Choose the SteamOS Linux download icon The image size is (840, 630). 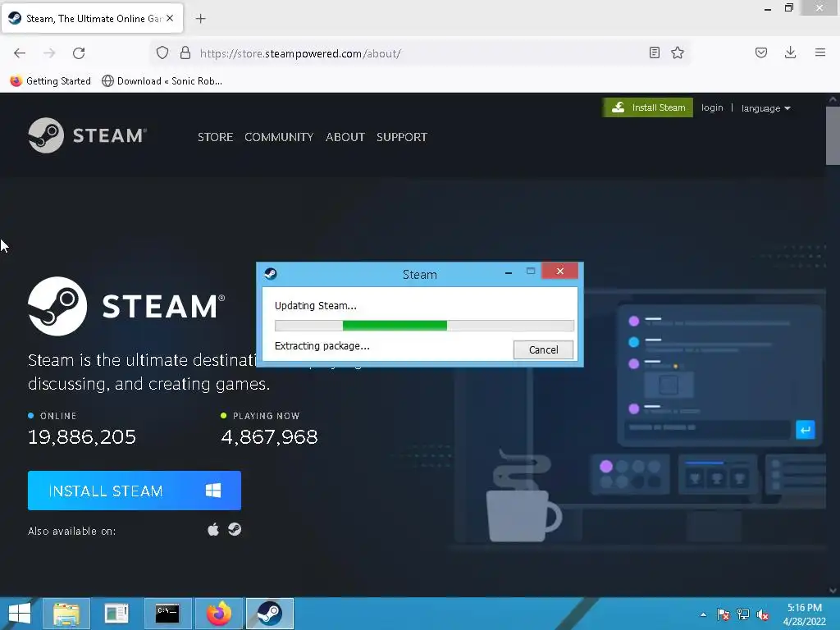[x=235, y=529]
